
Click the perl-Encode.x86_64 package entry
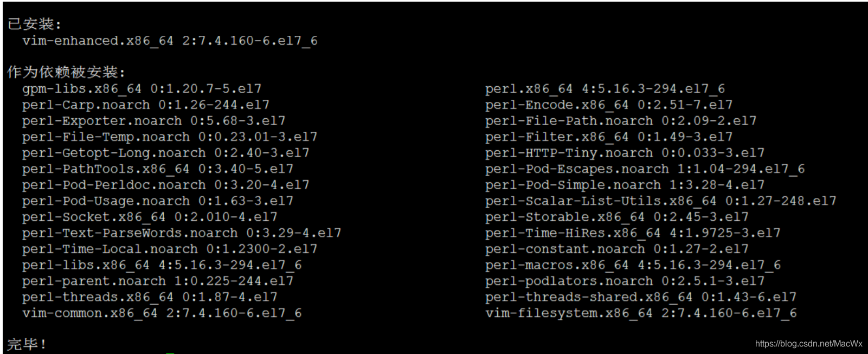608,105
